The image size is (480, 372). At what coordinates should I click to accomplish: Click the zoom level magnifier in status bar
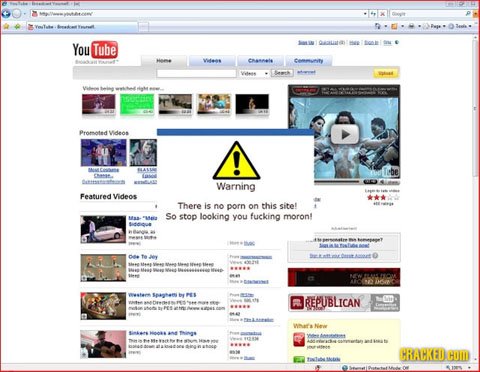coord(448,368)
